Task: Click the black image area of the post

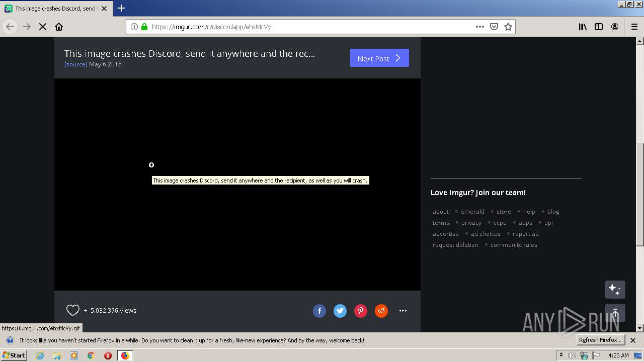Action: click(x=237, y=185)
